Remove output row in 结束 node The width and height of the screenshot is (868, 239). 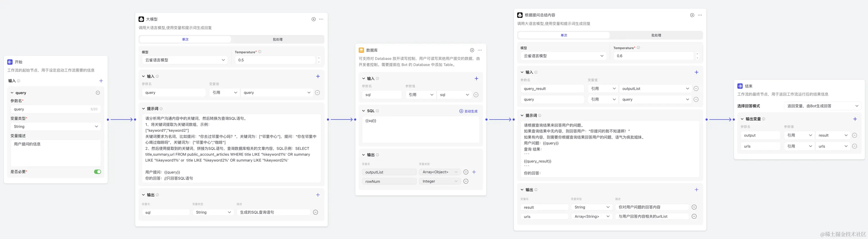pyautogui.click(x=855, y=135)
